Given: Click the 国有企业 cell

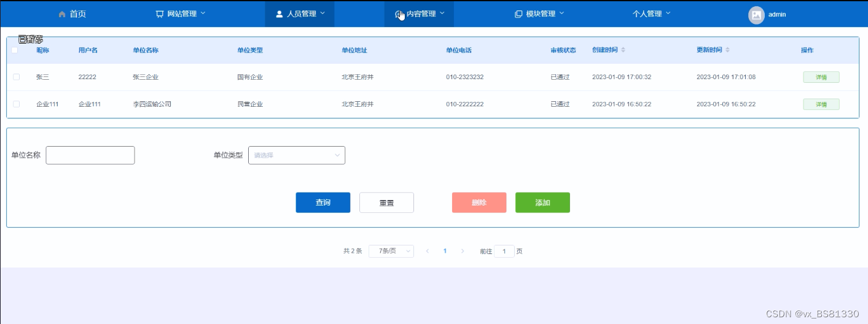Looking at the screenshot, I should click(250, 77).
